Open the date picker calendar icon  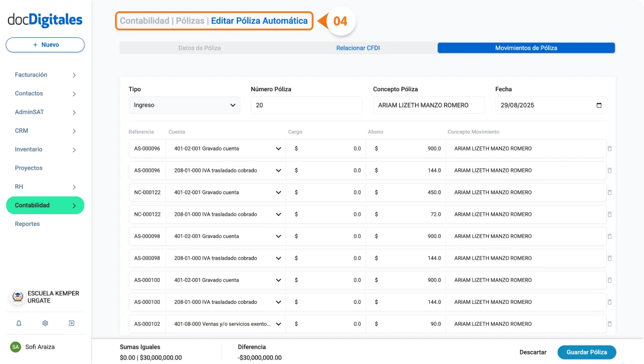point(599,105)
